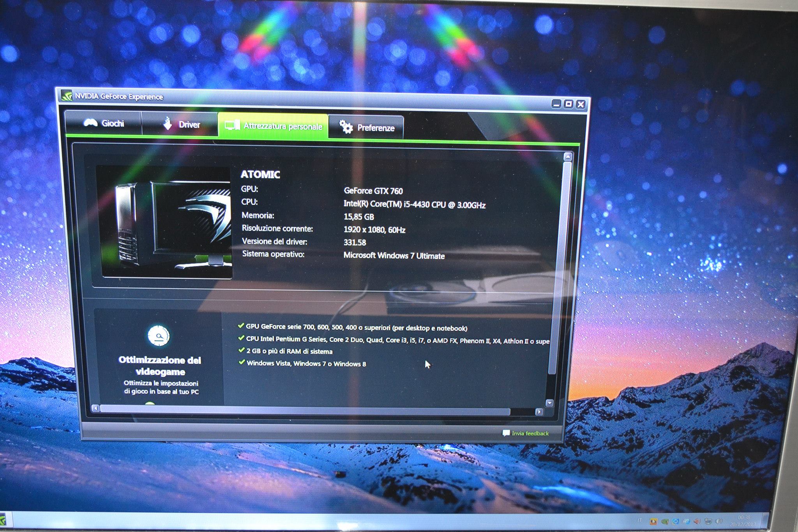Click the Sistema operativo: label
Viewport: 798px width, 532px height.
(273, 254)
